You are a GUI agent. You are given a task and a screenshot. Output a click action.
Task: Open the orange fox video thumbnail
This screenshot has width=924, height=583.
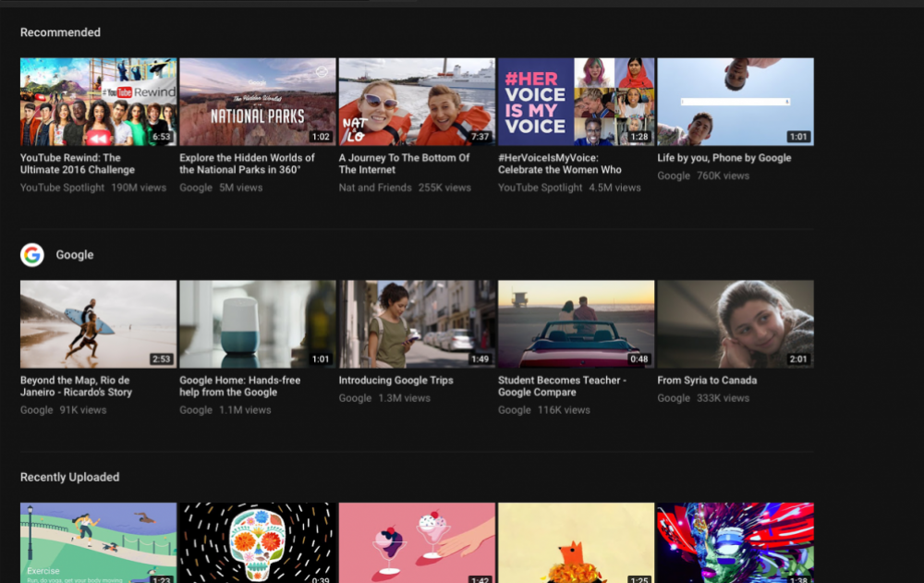coord(576,542)
